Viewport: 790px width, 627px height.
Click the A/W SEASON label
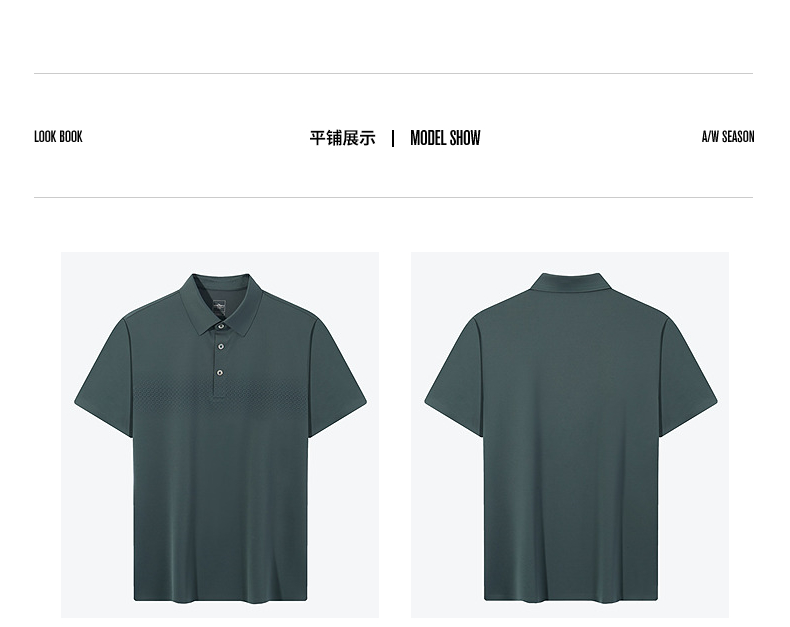(728, 137)
